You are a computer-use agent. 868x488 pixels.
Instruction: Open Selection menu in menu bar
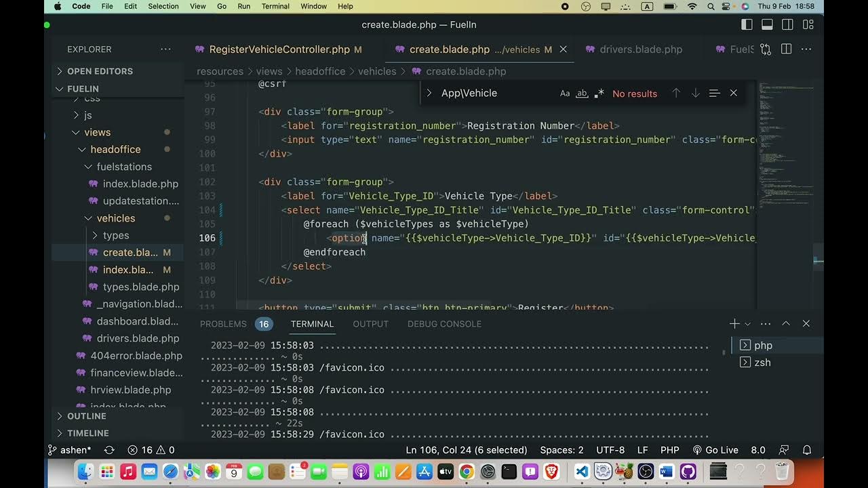163,6
